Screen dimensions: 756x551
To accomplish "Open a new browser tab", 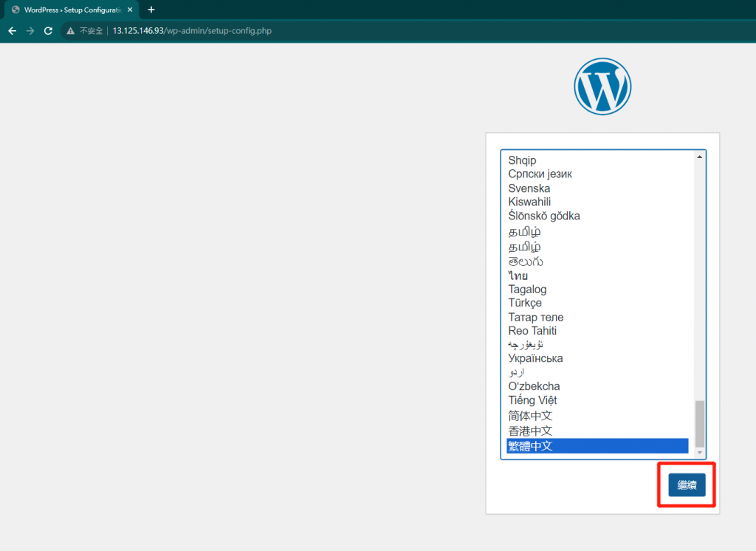I will pyautogui.click(x=151, y=10).
